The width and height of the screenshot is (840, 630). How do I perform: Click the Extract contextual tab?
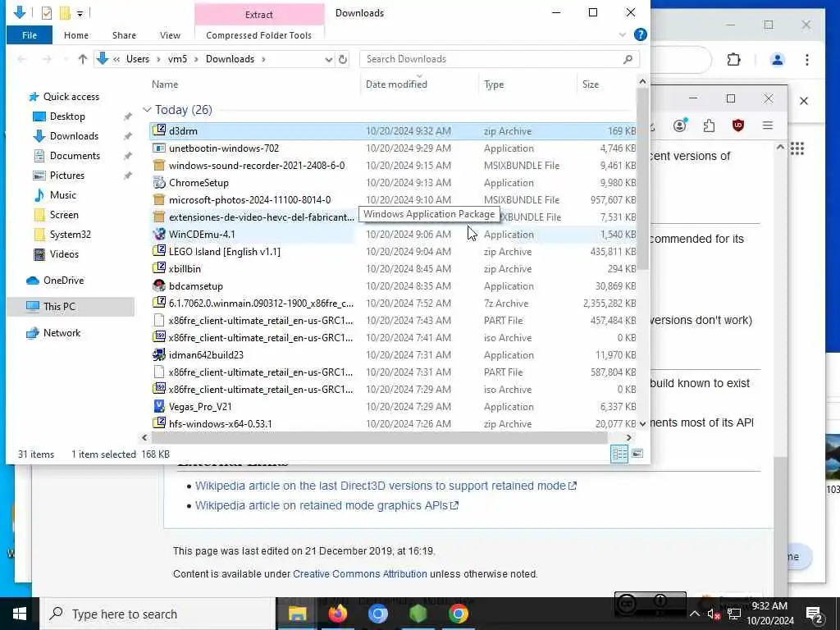coord(258,15)
